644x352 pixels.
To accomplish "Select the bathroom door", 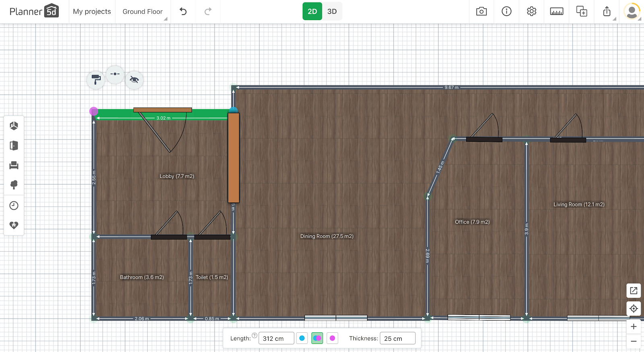I will (169, 237).
